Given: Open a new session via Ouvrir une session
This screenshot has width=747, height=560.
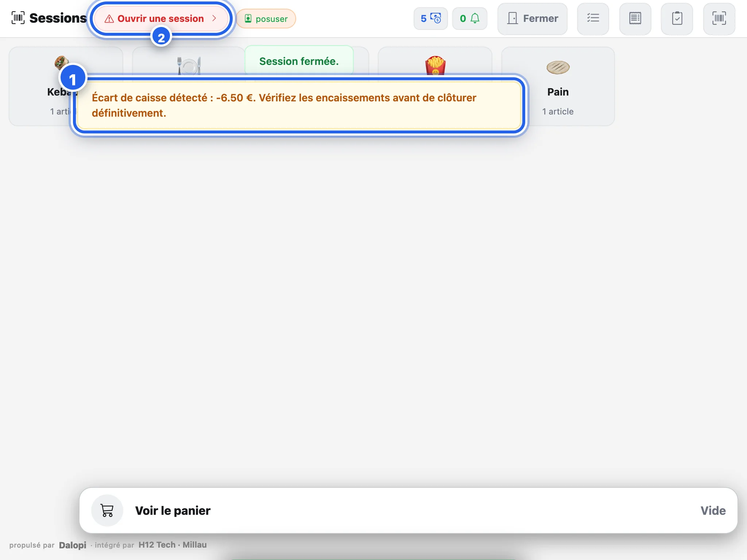Looking at the screenshot, I should (160, 19).
